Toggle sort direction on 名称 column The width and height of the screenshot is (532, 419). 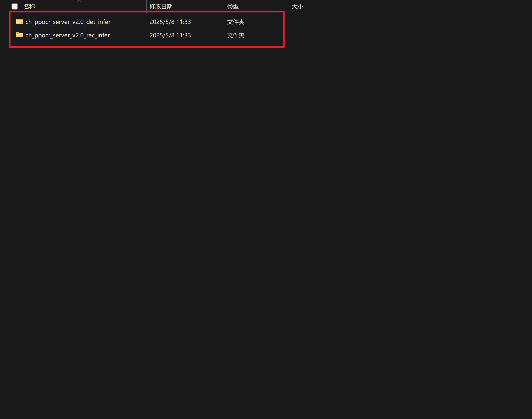[x=29, y=6]
